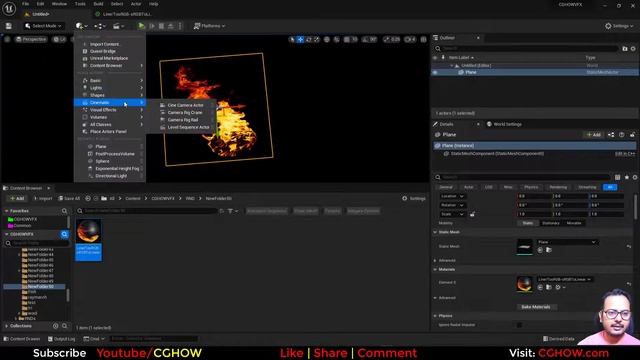Open the Window menu

tap(59, 4)
